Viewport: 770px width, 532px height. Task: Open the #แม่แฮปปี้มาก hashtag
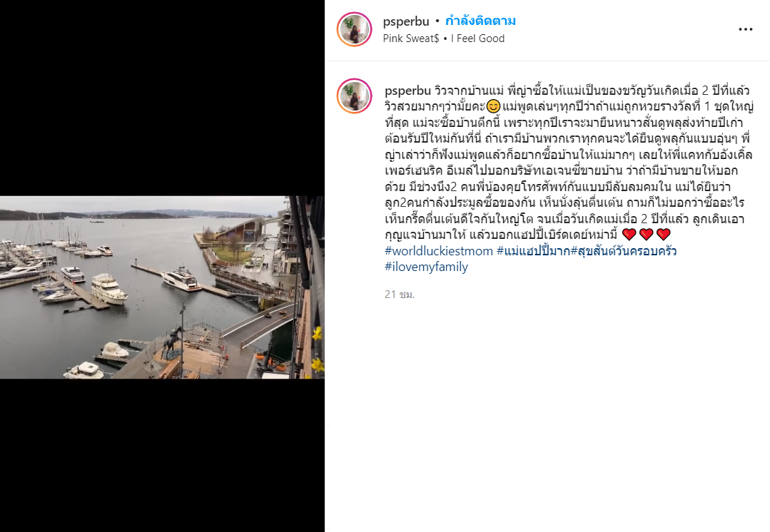coord(533,251)
